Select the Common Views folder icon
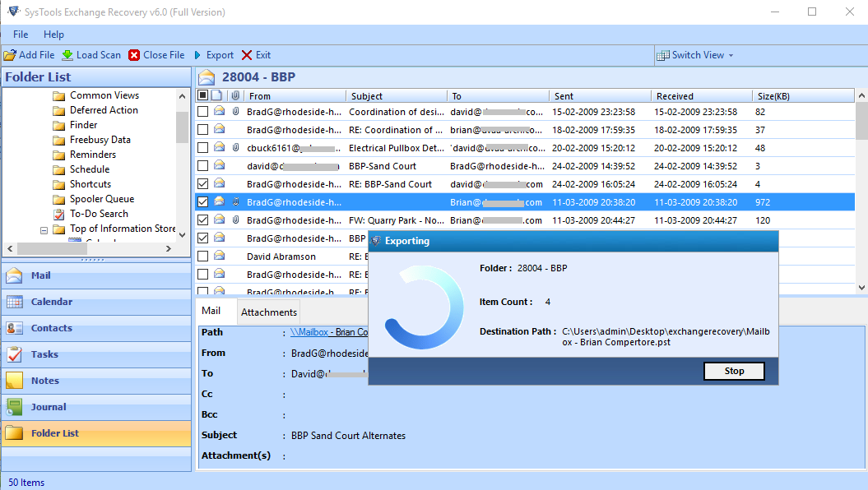The height and width of the screenshot is (490, 868). pos(58,95)
